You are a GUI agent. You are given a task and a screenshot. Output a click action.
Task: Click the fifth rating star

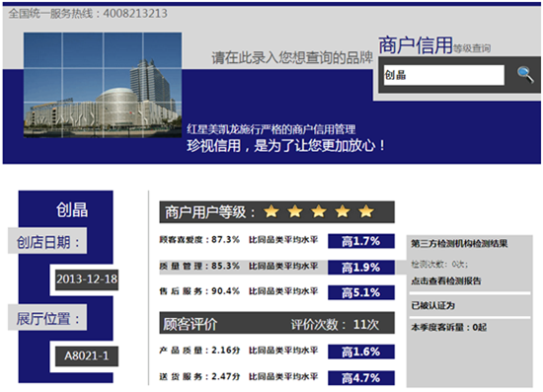coord(366,211)
